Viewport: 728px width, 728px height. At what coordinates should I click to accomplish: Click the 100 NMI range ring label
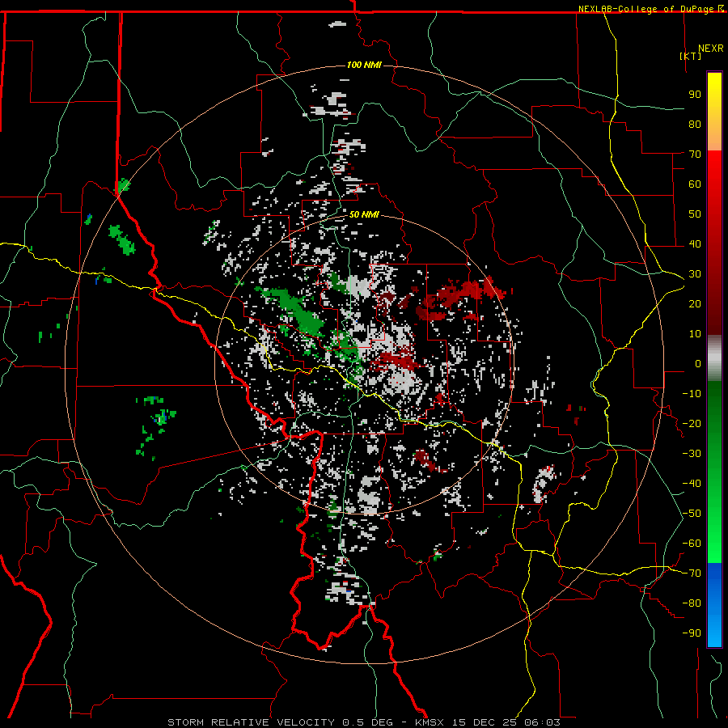[x=364, y=65]
